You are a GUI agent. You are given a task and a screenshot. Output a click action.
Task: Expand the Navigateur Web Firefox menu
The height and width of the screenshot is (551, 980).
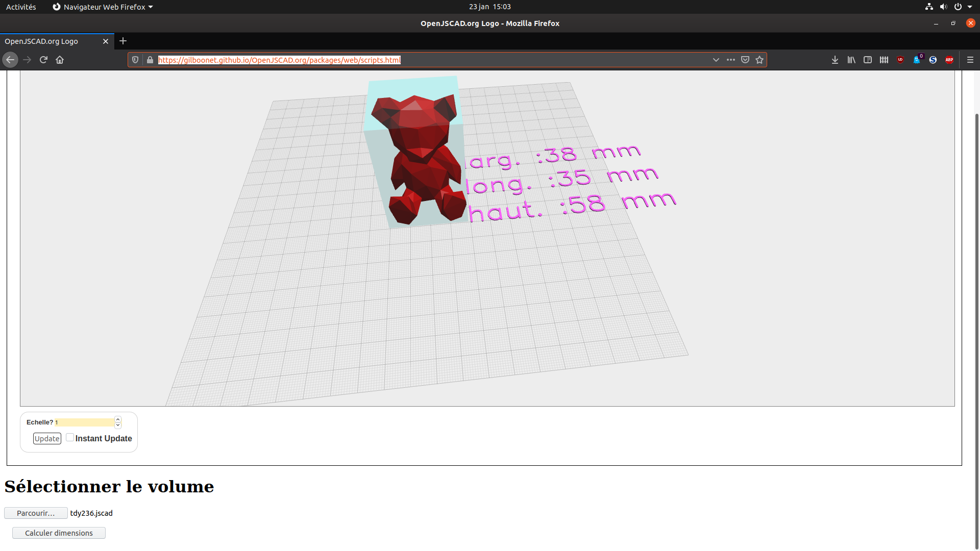(x=102, y=7)
